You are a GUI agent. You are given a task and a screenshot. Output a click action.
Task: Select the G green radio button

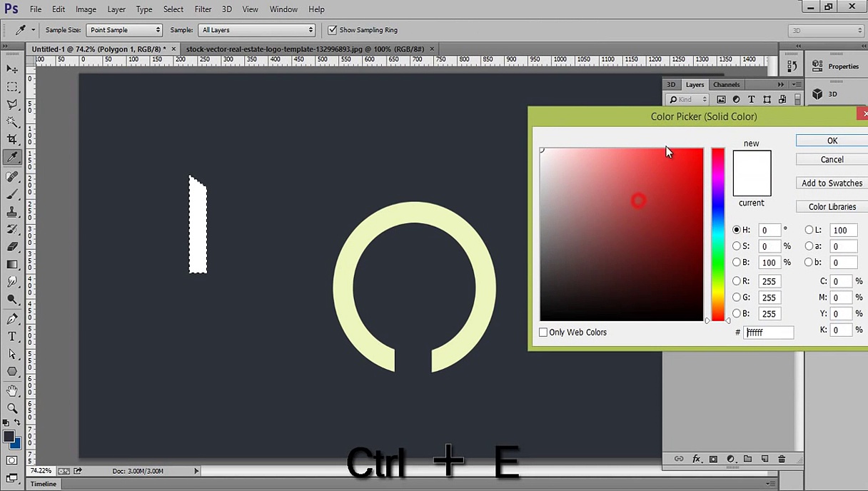(x=737, y=298)
